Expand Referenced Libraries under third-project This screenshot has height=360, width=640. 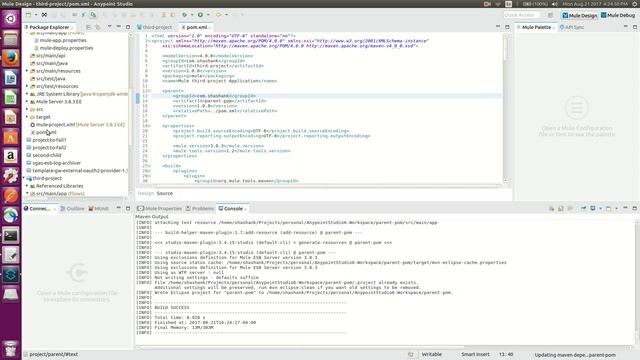click(x=27, y=186)
